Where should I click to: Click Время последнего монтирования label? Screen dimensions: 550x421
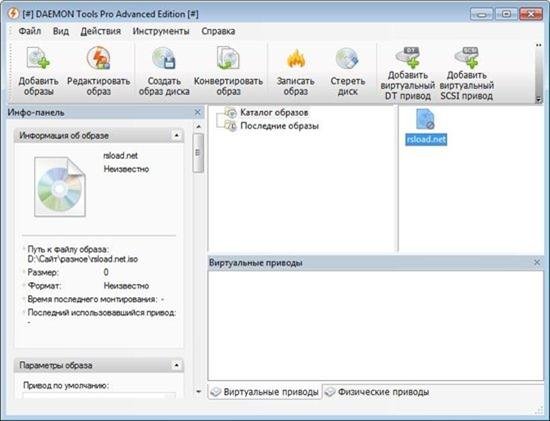pyautogui.click(x=93, y=299)
